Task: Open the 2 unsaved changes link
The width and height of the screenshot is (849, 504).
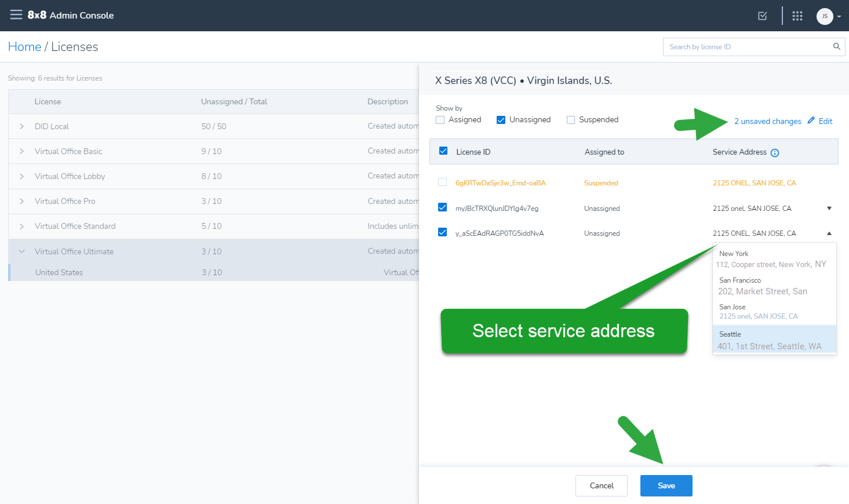Action: point(768,121)
